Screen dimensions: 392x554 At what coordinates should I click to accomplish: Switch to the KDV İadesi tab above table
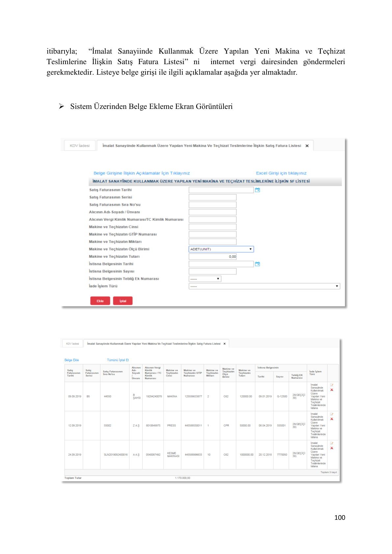[x=72, y=343]
